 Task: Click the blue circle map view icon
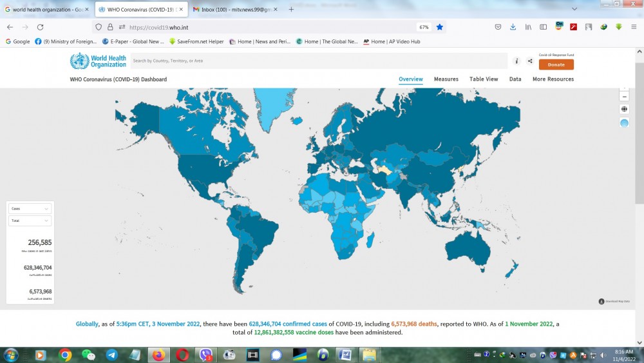pos(624,123)
